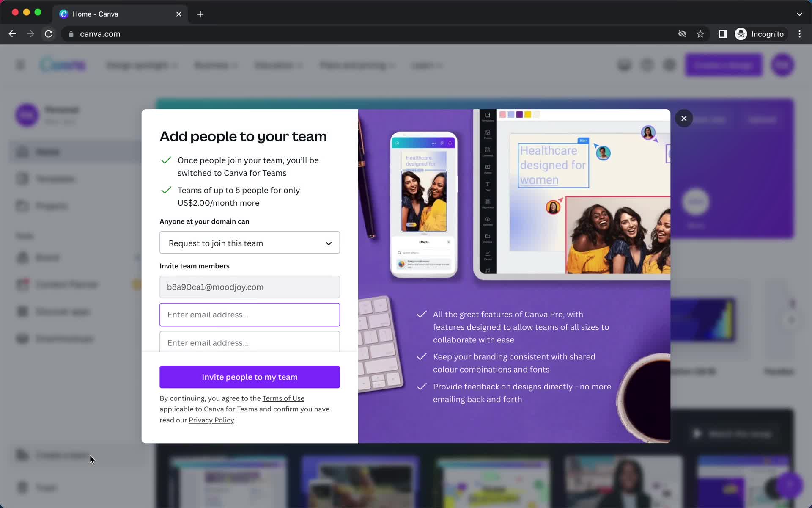Click the Design spotlight menu item
Viewport: 812px width, 508px height.
coord(141,65)
